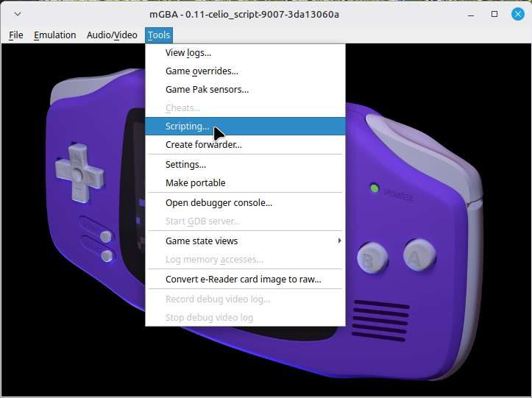The image size is (532, 398).
Task: Expand the Game state views submenu
Action: (245, 241)
